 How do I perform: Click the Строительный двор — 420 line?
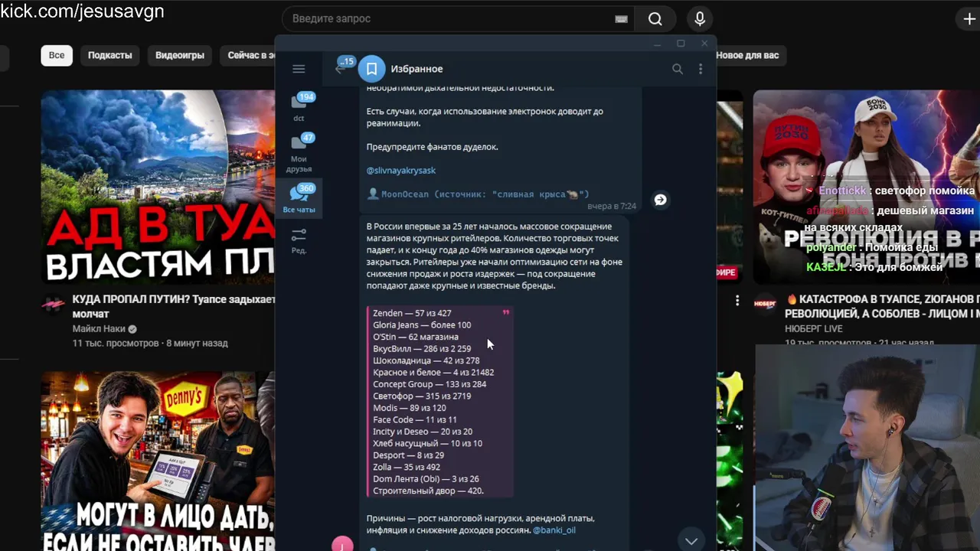tap(428, 491)
